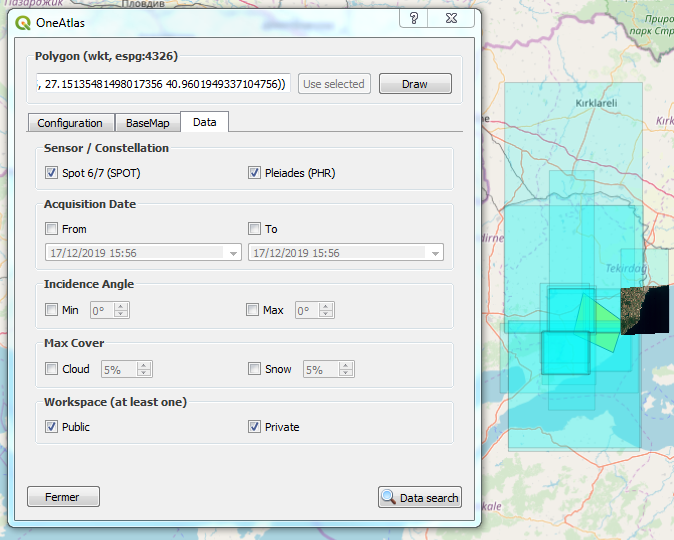The height and width of the screenshot is (540, 674).
Task: Enable the Max incidence angle checkbox
Action: coord(252,310)
